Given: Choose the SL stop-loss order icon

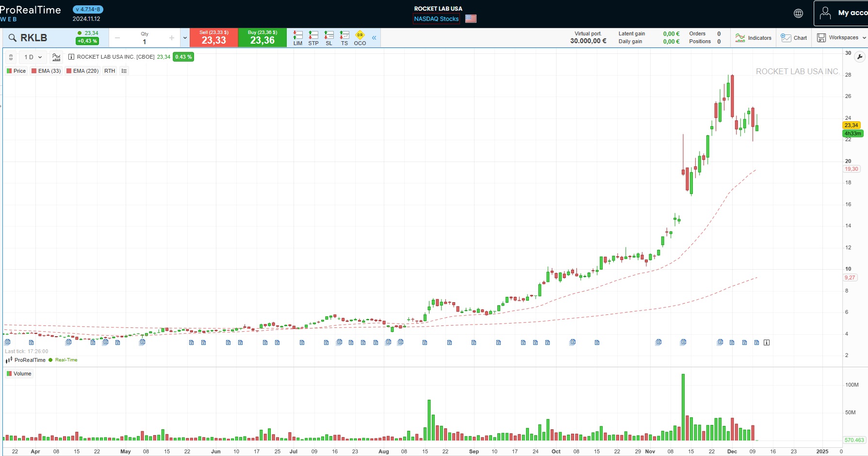Looking at the screenshot, I should click(329, 38).
